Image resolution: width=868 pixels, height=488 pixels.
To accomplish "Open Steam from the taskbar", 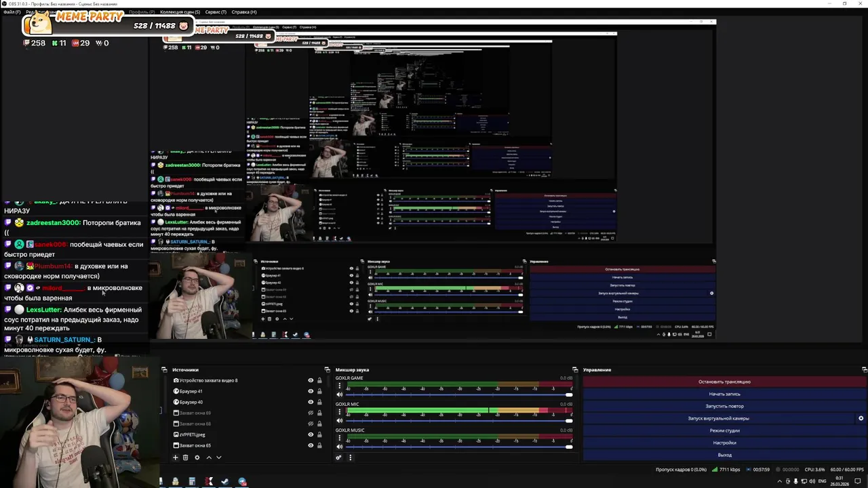I will pyautogui.click(x=225, y=482).
